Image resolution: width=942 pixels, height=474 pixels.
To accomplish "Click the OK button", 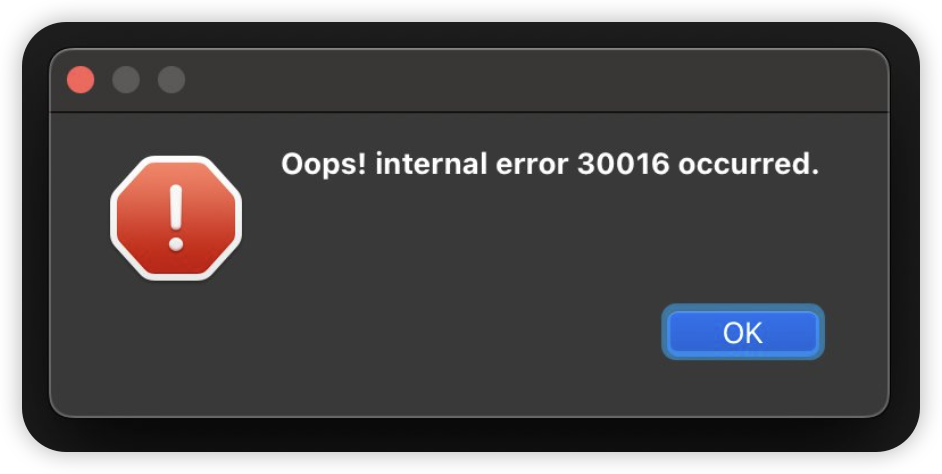I will pyautogui.click(x=743, y=332).
